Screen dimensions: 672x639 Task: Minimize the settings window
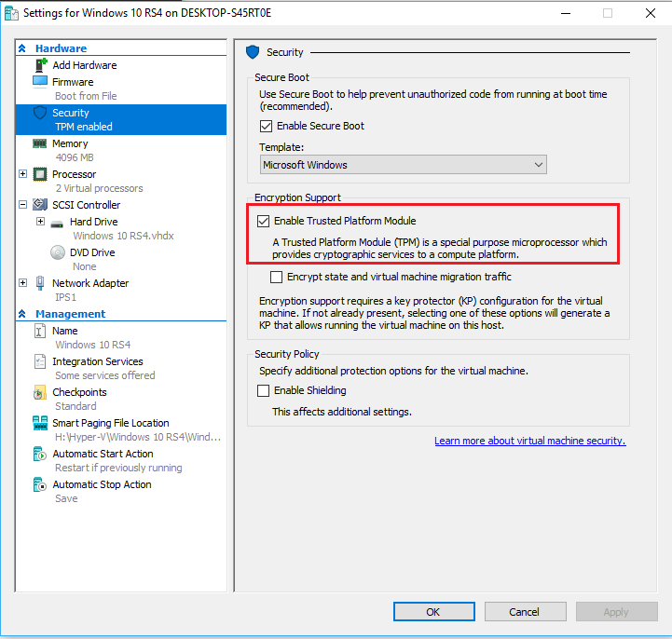click(566, 13)
